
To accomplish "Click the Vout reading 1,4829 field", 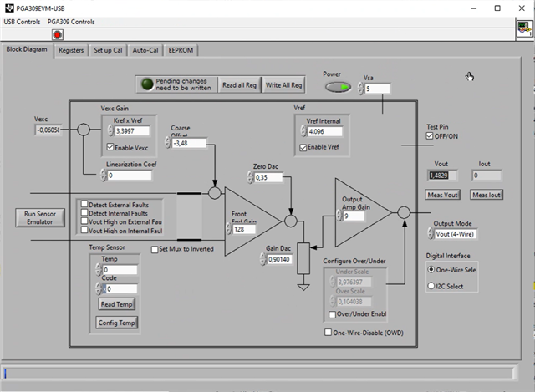I will click(442, 176).
